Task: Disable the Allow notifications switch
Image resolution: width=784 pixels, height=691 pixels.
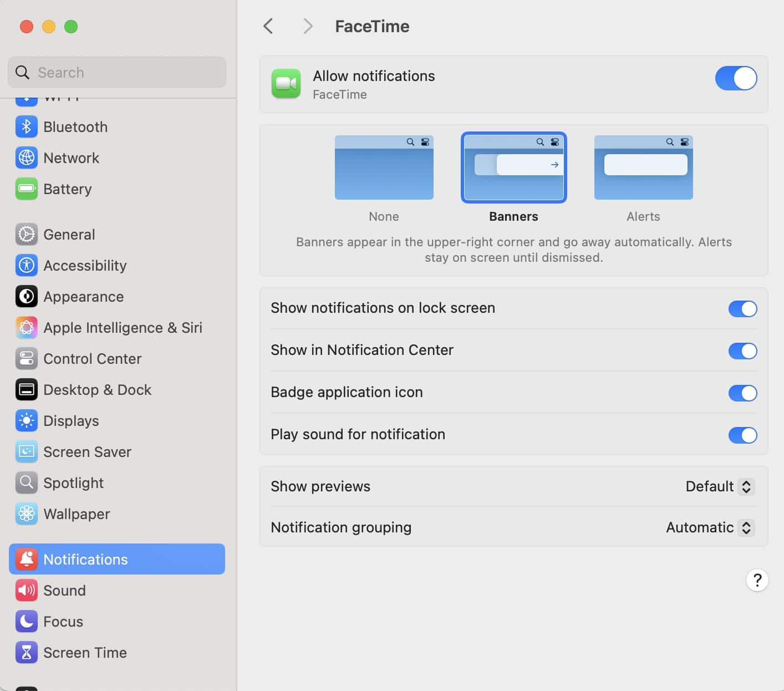Action: 735,78
